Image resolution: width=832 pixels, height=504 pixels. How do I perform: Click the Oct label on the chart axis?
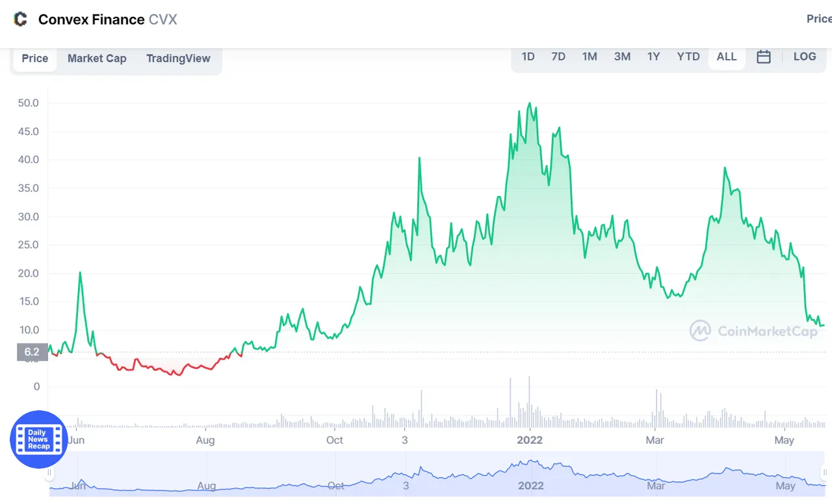pos(335,440)
